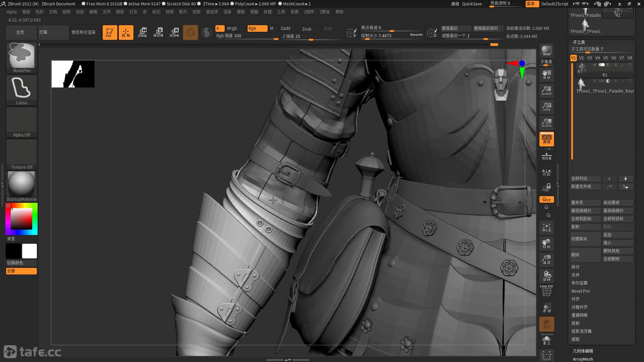
Task: Toggle the Dynamic perspective (透视) button
Action: [546, 139]
